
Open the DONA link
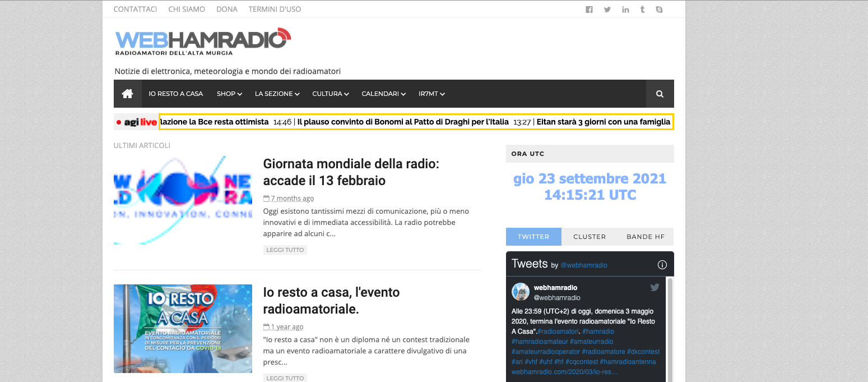point(227,9)
